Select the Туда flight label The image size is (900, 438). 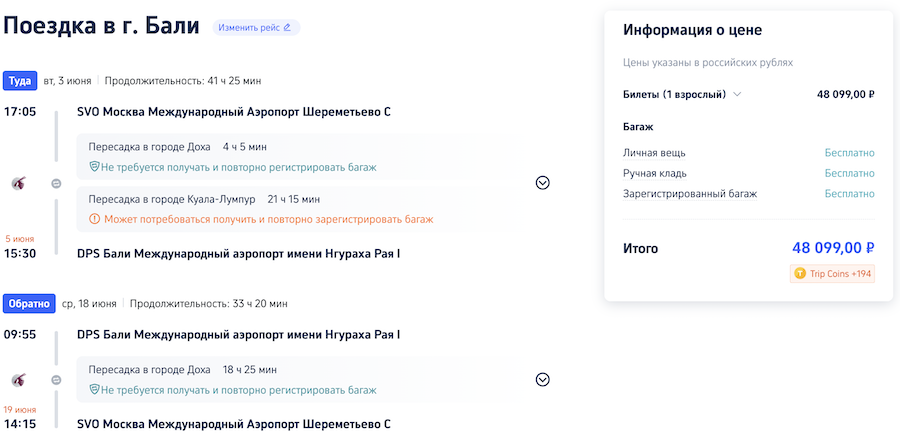tap(18, 80)
